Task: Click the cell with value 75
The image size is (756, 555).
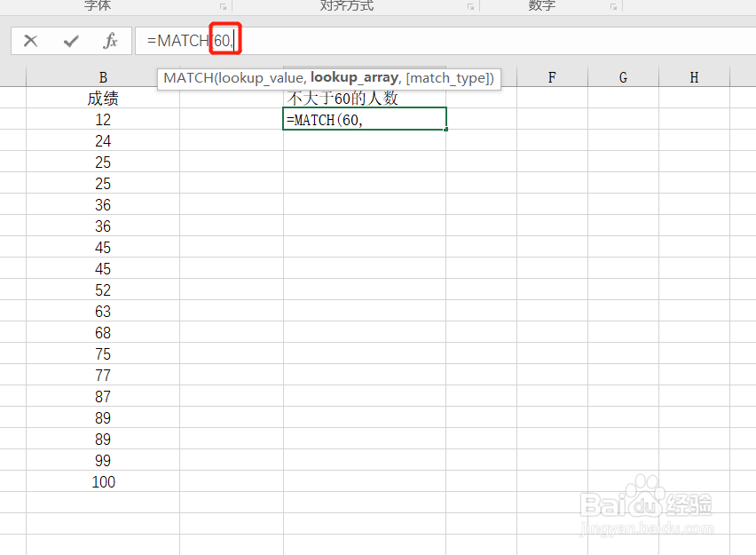Action: pyautogui.click(x=103, y=353)
